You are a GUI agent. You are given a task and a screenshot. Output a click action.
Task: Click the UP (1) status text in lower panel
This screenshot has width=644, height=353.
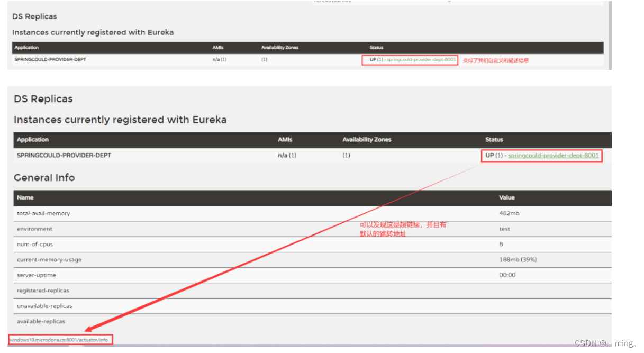(494, 156)
